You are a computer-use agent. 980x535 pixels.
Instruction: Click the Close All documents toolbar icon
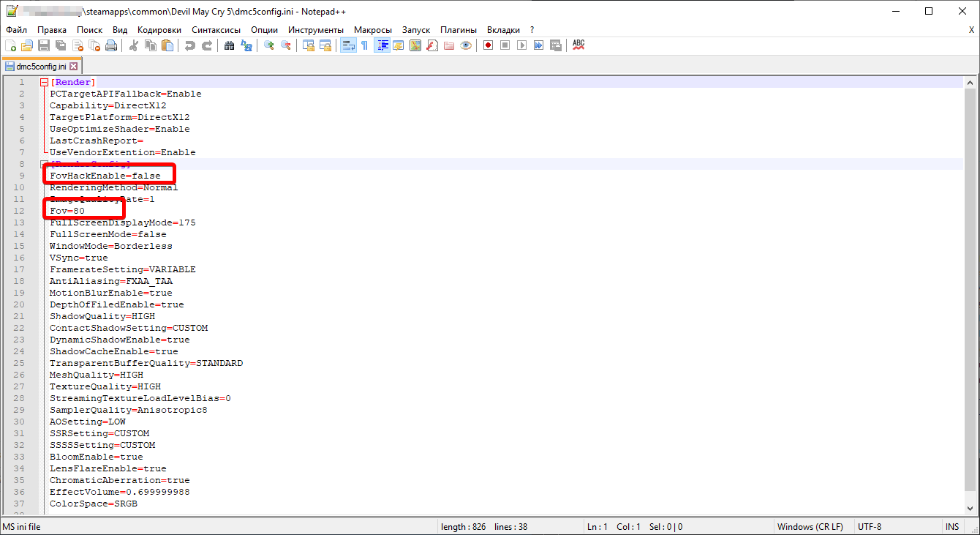(x=94, y=45)
